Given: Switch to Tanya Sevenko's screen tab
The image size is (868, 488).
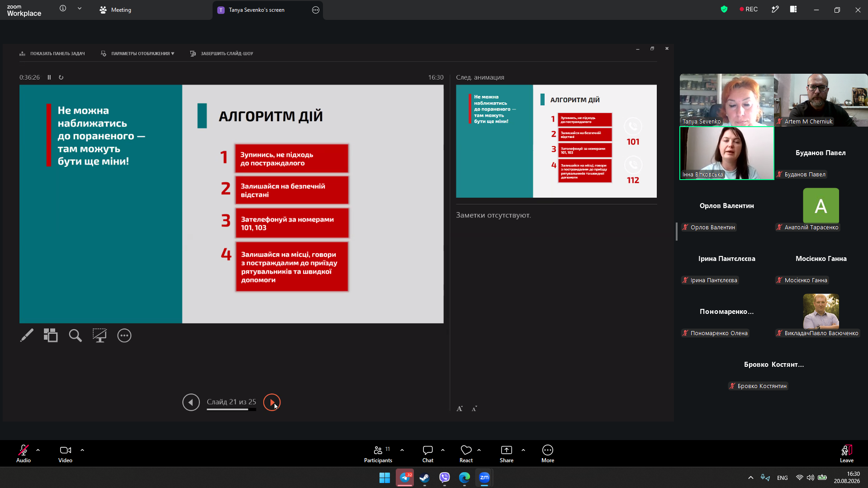Looking at the screenshot, I should tap(256, 10).
